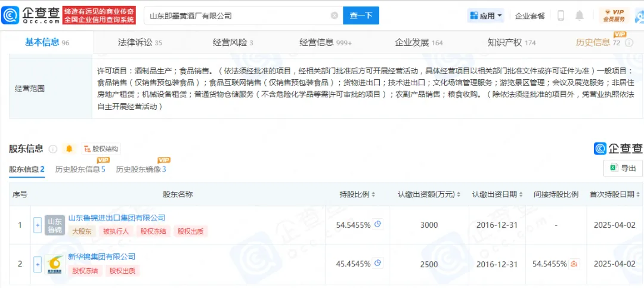Open 山东鲁锦进出口集团有限公司 link
Screen dimensions: 644x288
[116, 218]
